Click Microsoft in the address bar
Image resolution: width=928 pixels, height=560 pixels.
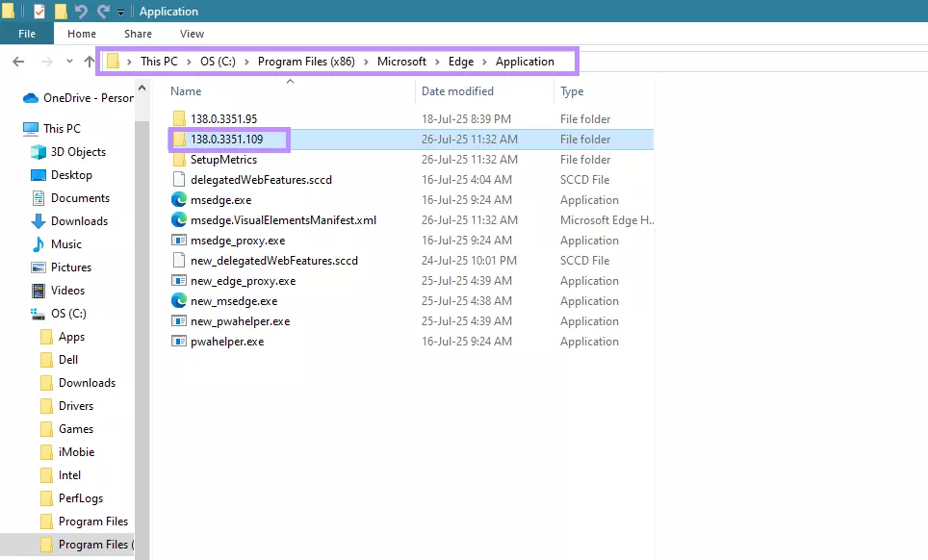[x=401, y=62]
